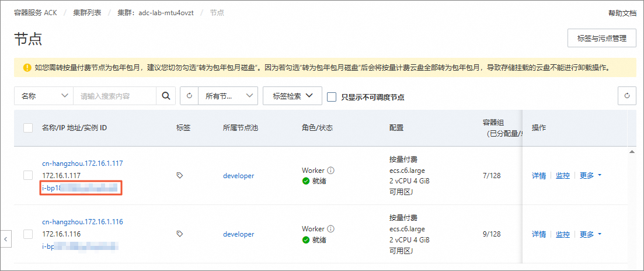Open the 标签检索 dropdown

click(x=293, y=96)
